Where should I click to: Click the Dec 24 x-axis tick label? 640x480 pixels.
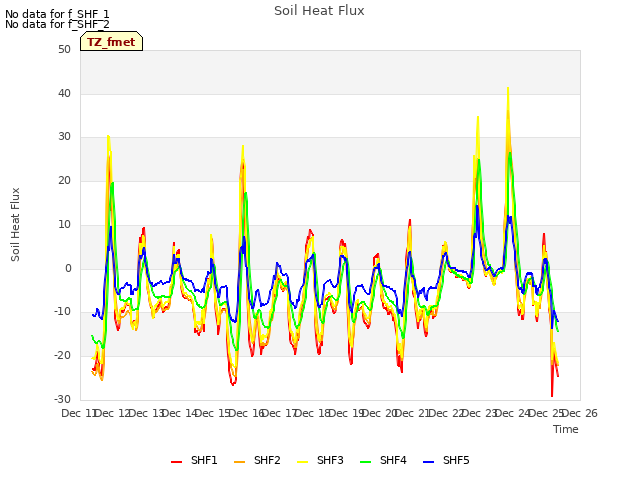(513, 413)
